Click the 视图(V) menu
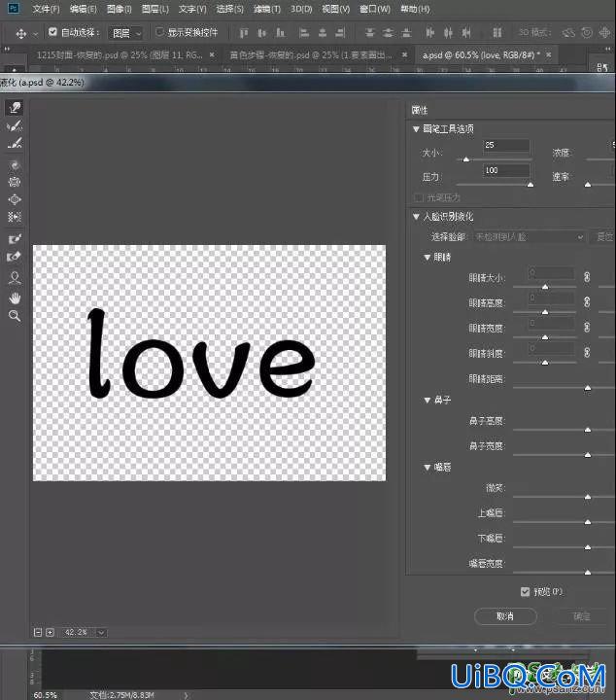The width and height of the screenshot is (616, 700). [x=335, y=9]
